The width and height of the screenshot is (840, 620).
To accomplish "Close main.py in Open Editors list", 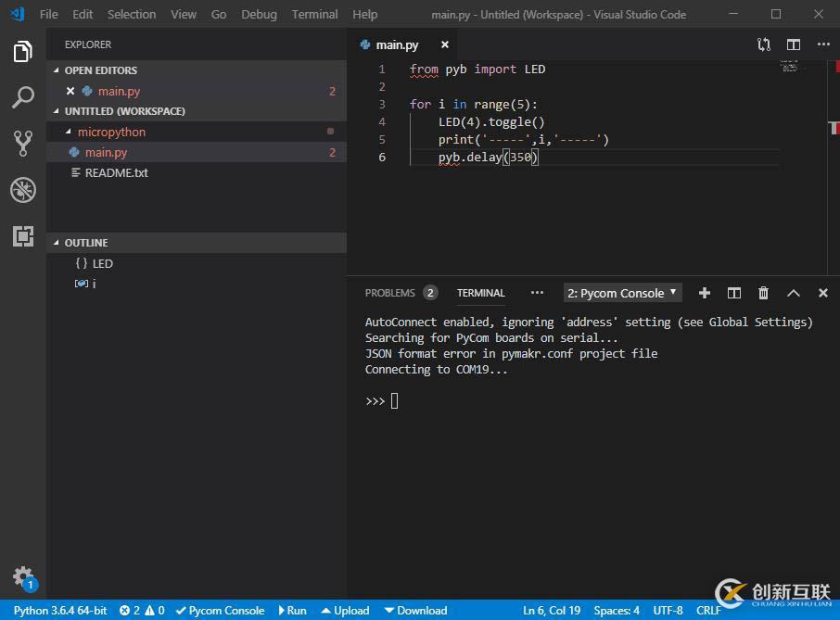I will point(70,91).
